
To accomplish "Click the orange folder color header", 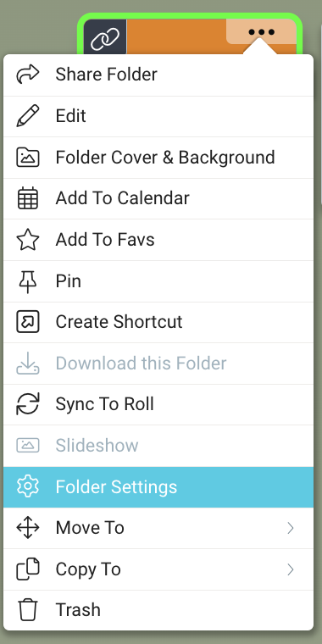I will click(176, 37).
